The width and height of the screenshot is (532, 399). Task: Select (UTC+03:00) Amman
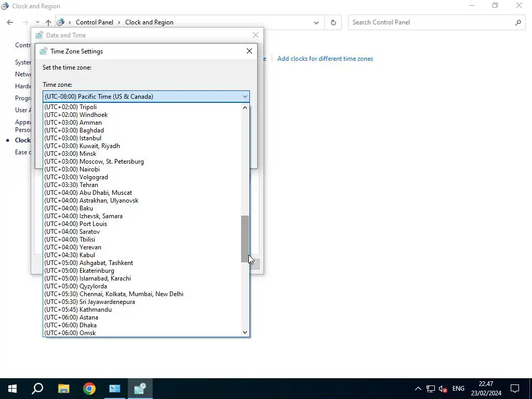tap(142, 123)
